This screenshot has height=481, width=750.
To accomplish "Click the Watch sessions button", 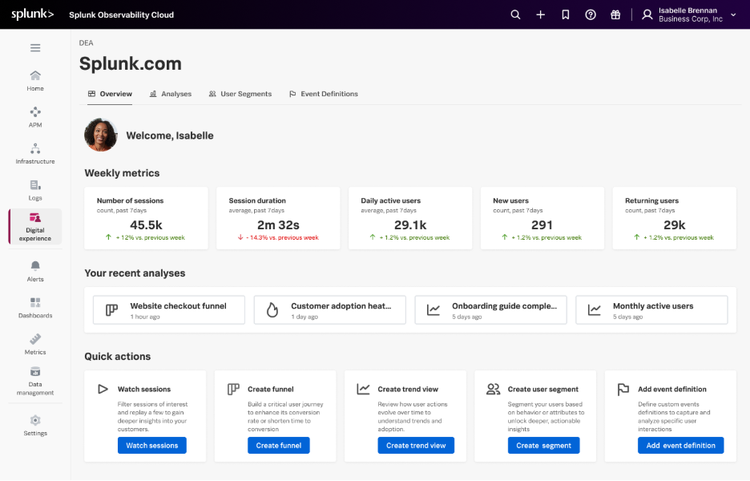I will [x=152, y=445].
